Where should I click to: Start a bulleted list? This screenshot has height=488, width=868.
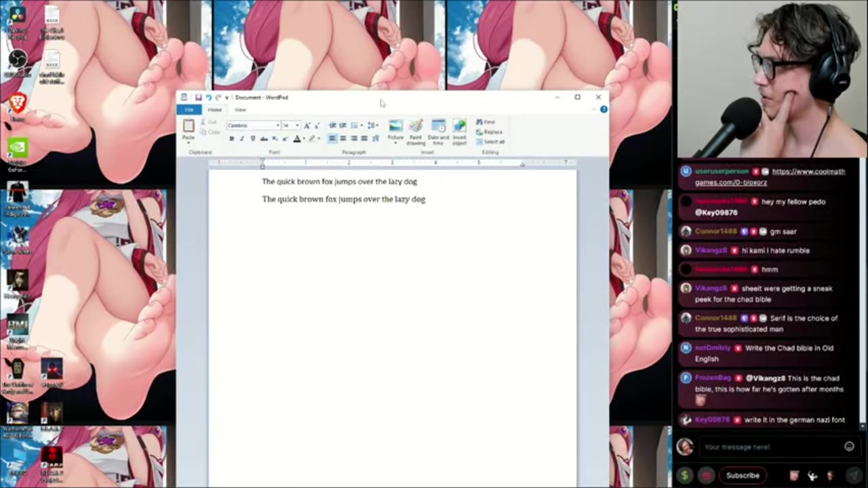[x=354, y=125]
